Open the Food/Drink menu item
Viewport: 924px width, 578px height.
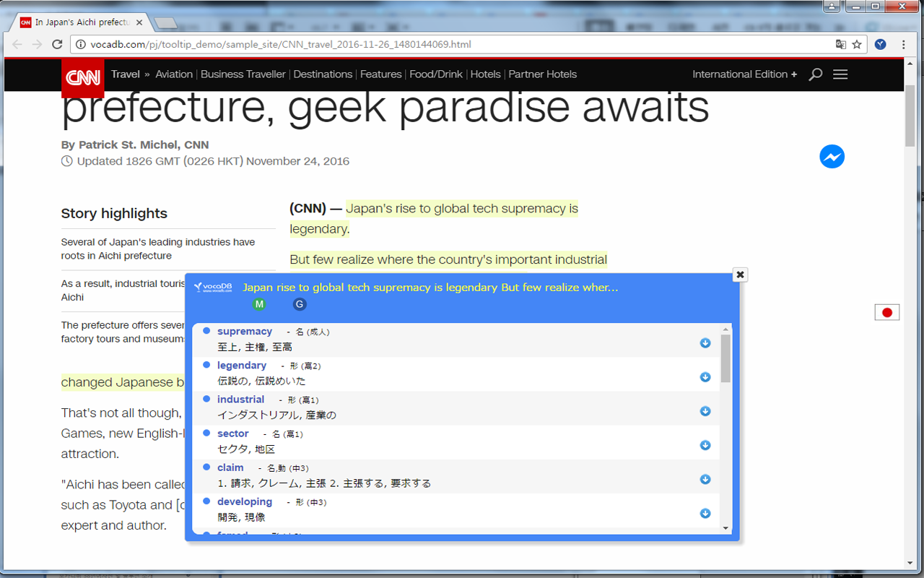[x=436, y=74]
